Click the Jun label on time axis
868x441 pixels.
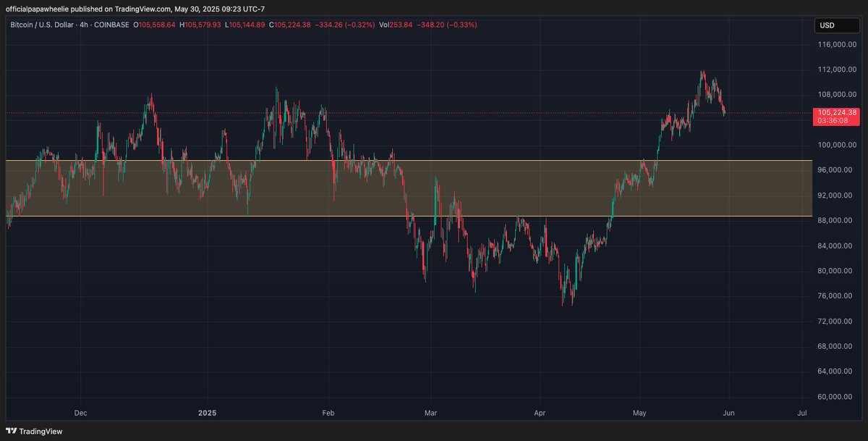pyautogui.click(x=729, y=413)
